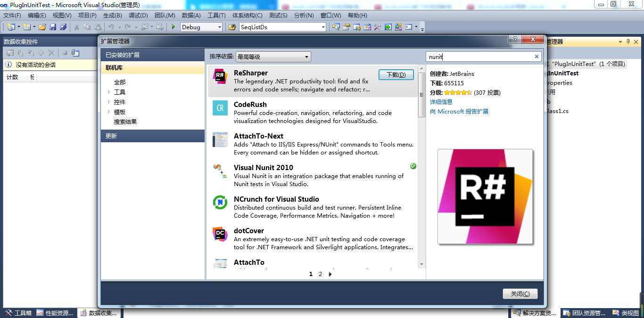Open the toolbar options overflow arrow

(422, 29)
